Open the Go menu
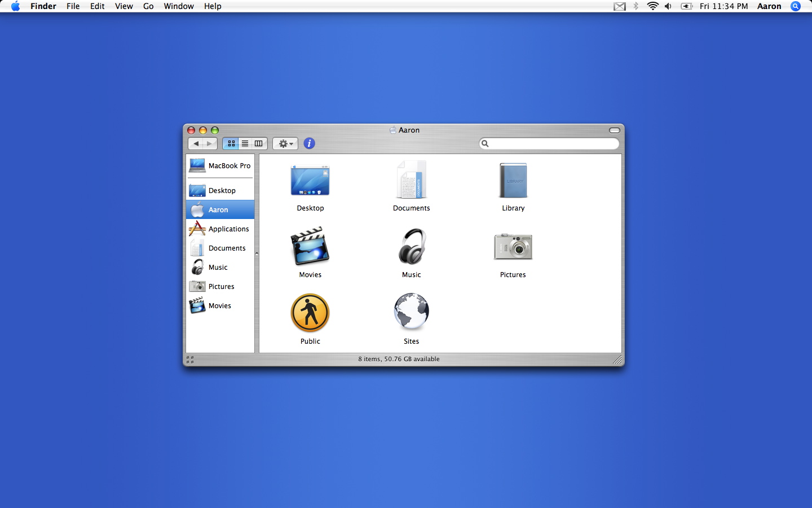Image resolution: width=812 pixels, height=508 pixels. point(148,6)
